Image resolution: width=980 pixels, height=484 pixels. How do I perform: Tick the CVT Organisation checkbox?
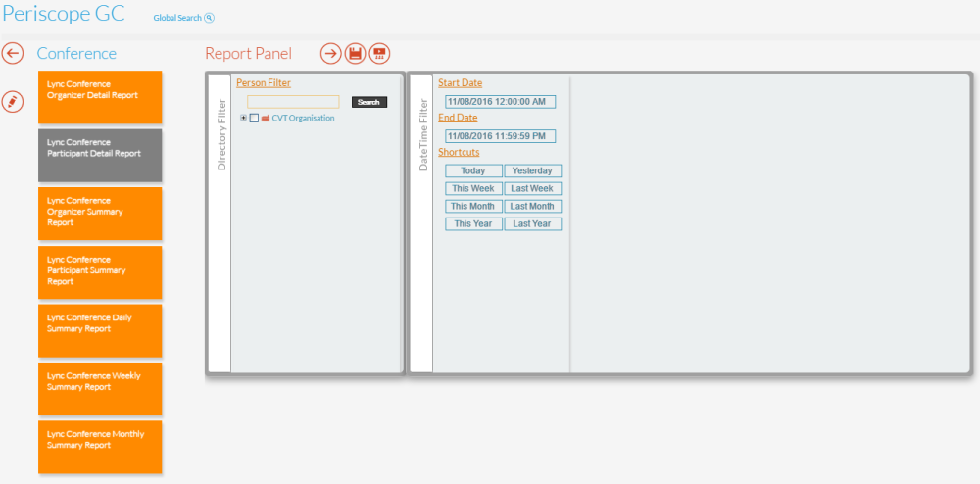click(x=254, y=118)
